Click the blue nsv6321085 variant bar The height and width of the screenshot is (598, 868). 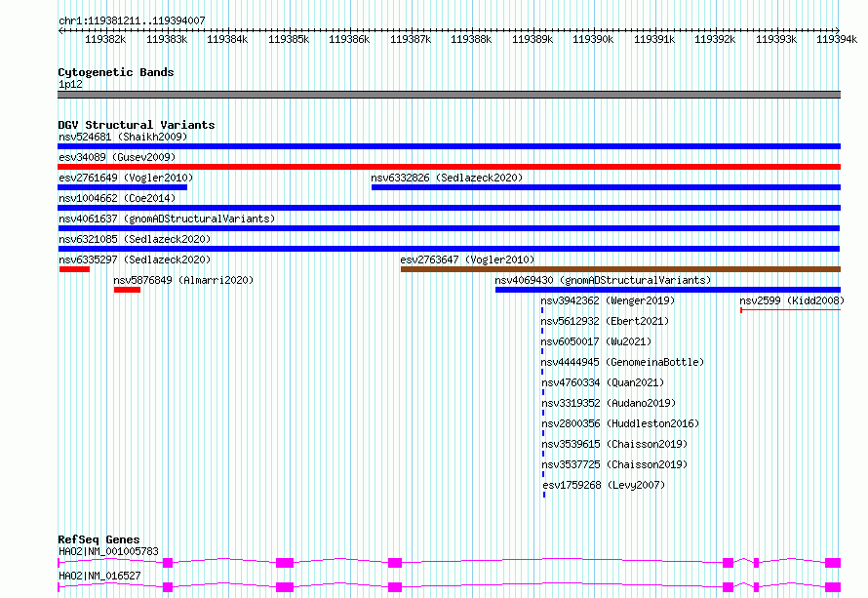coord(449,249)
